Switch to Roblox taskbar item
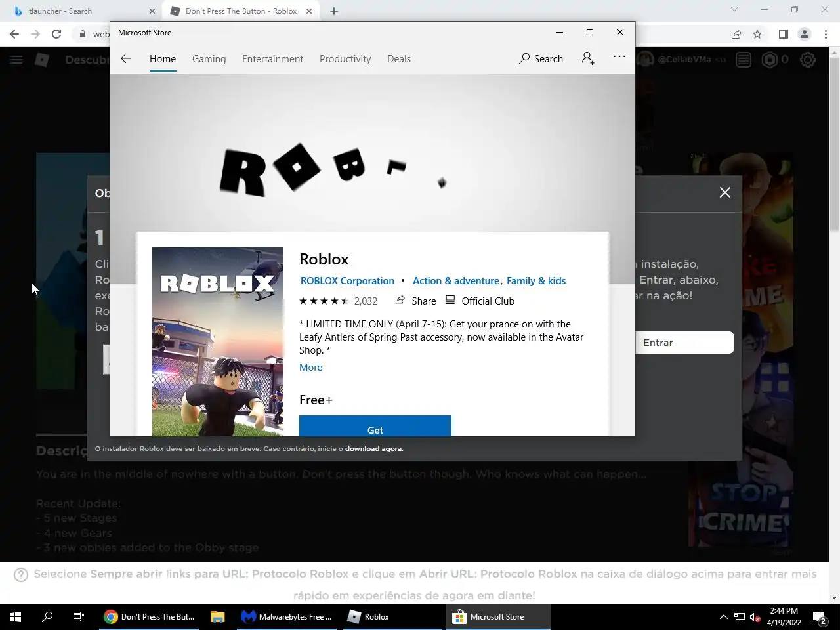 [x=392, y=617]
